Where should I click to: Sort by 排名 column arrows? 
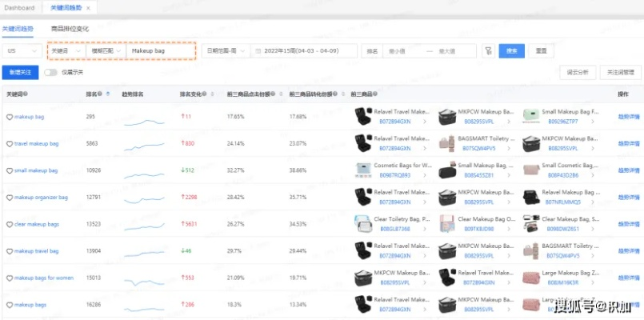pos(108,94)
